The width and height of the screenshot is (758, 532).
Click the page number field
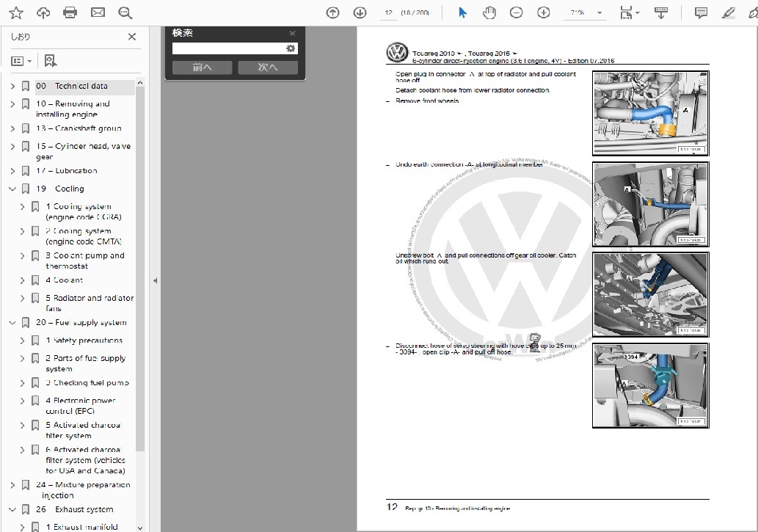[389, 13]
